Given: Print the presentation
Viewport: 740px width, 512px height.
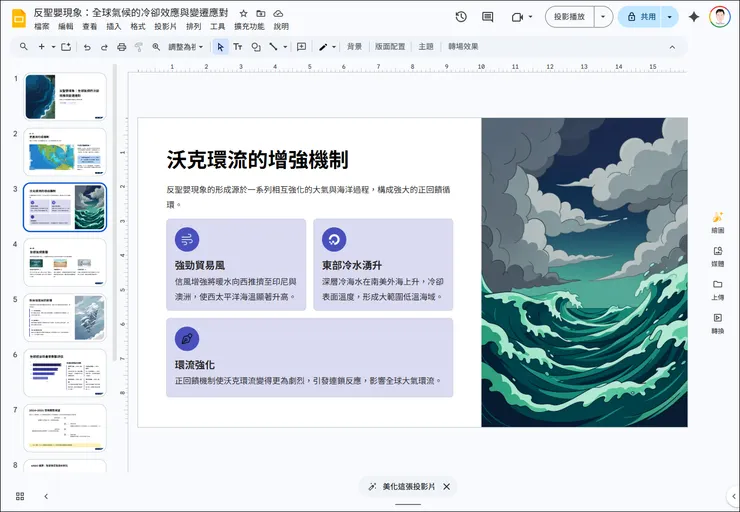Looking at the screenshot, I should 122,47.
